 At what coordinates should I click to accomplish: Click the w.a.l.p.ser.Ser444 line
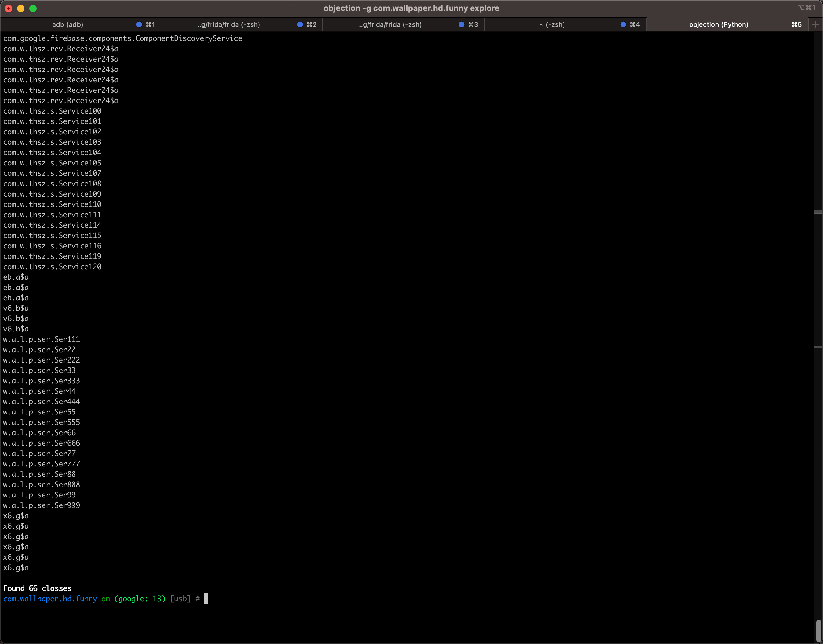coord(42,402)
